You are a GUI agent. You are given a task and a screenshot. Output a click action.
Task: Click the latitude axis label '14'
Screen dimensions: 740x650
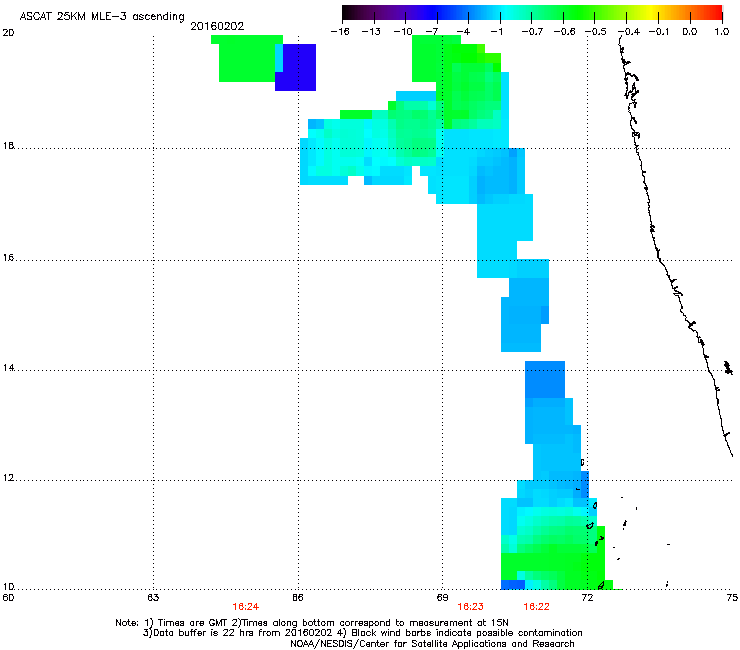click(8, 367)
